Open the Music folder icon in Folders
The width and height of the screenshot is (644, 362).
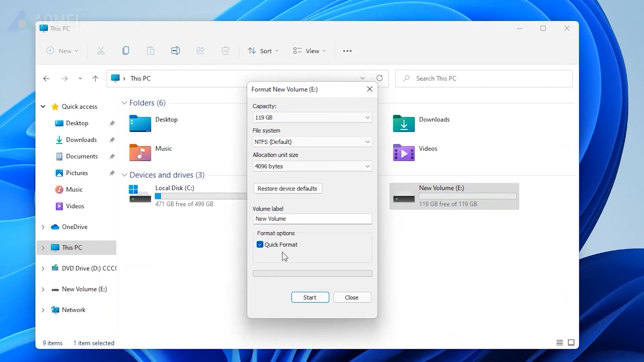coord(140,153)
